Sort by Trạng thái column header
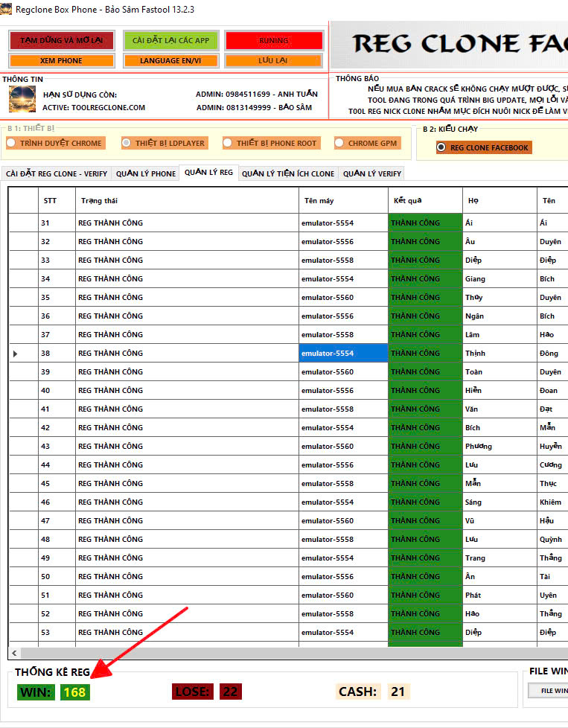568x728 pixels. click(187, 200)
